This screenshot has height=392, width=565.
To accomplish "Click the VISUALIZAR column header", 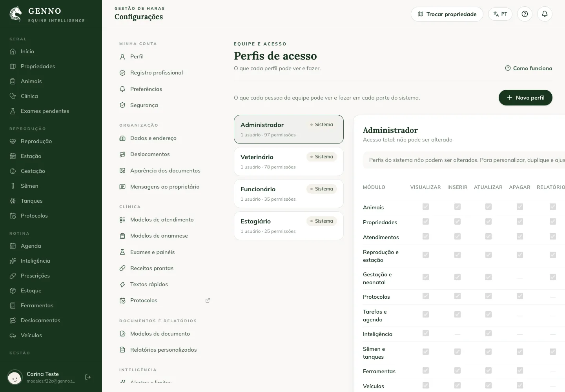I will (x=425, y=187).
